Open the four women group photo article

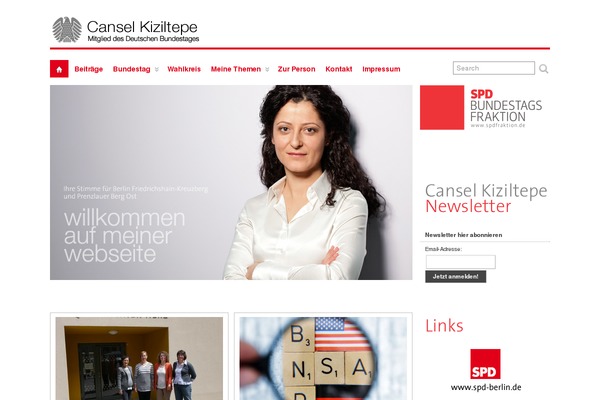coord(139,358)
